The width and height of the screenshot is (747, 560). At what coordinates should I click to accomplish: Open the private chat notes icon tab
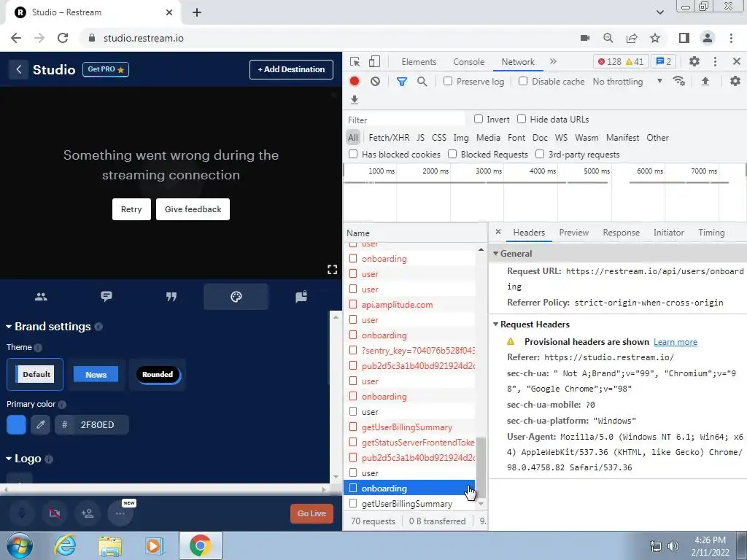click(x=301, y=297)
